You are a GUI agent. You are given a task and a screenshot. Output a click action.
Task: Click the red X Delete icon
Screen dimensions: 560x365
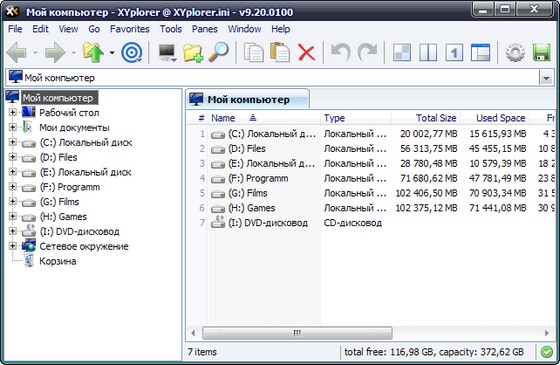(306, 53)
